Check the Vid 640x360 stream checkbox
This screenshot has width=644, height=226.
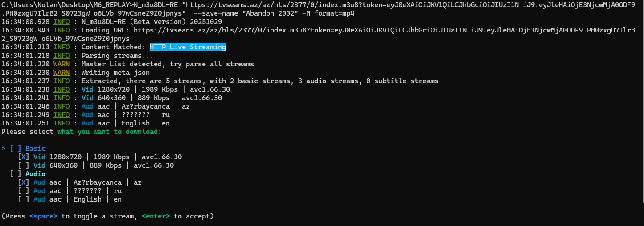click(x=23, y=165)
